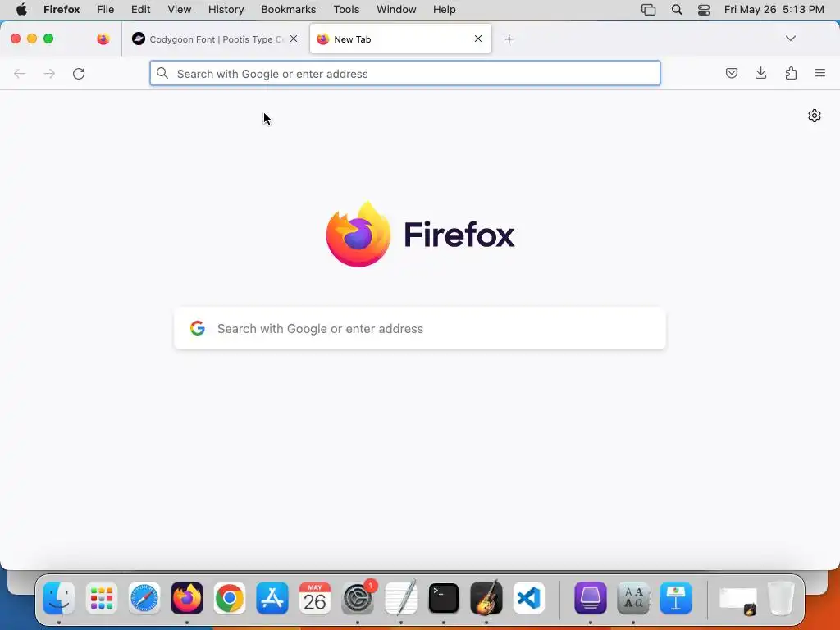Viewport: 840px width, 630px height.
Task: Open Spotlight search in menu bar
Action: tap(677, 10)
